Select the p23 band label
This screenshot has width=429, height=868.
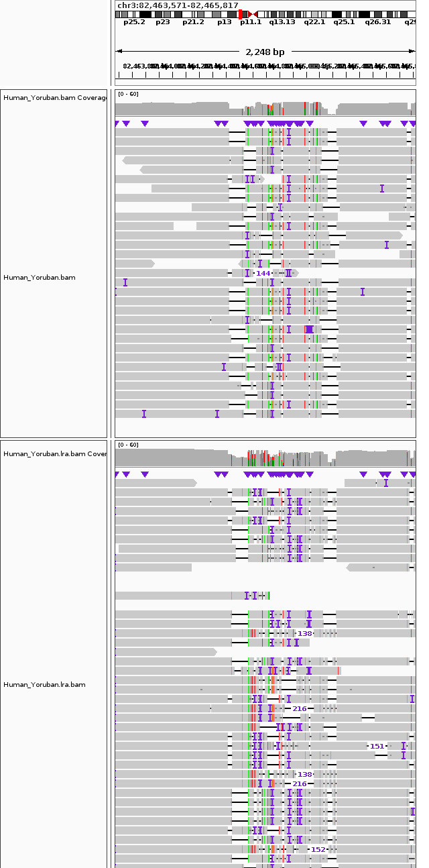[163, 22]
